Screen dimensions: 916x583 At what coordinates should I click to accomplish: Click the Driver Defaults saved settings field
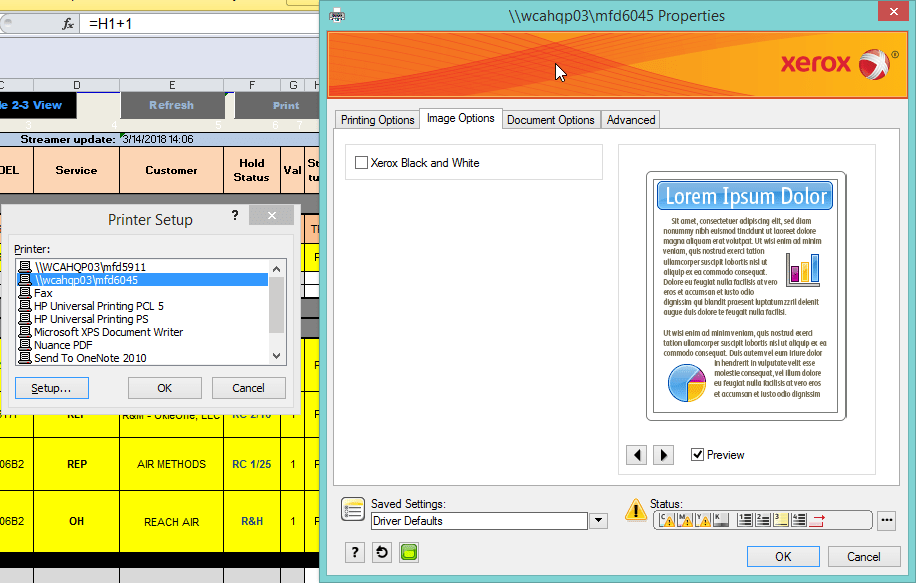click(479, 521)
